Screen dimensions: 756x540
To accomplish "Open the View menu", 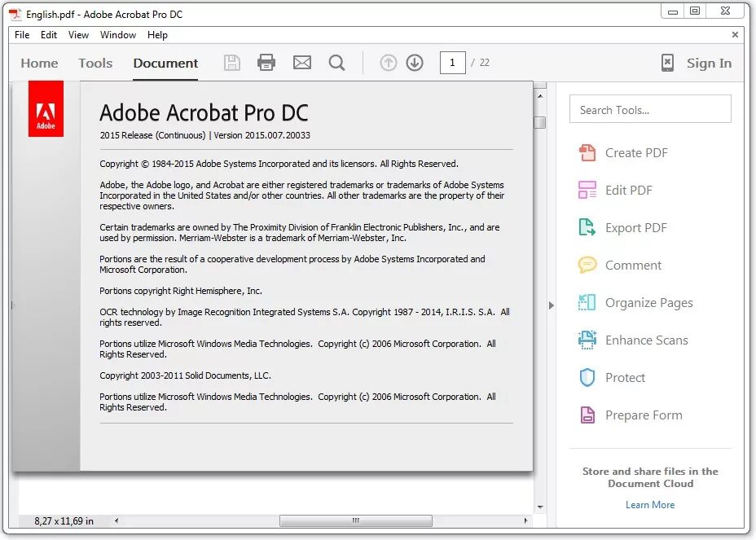I will tap(78, 35).
